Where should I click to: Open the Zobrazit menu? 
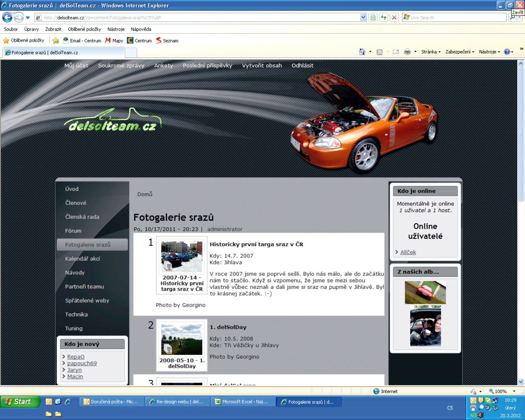coord(53,29)
